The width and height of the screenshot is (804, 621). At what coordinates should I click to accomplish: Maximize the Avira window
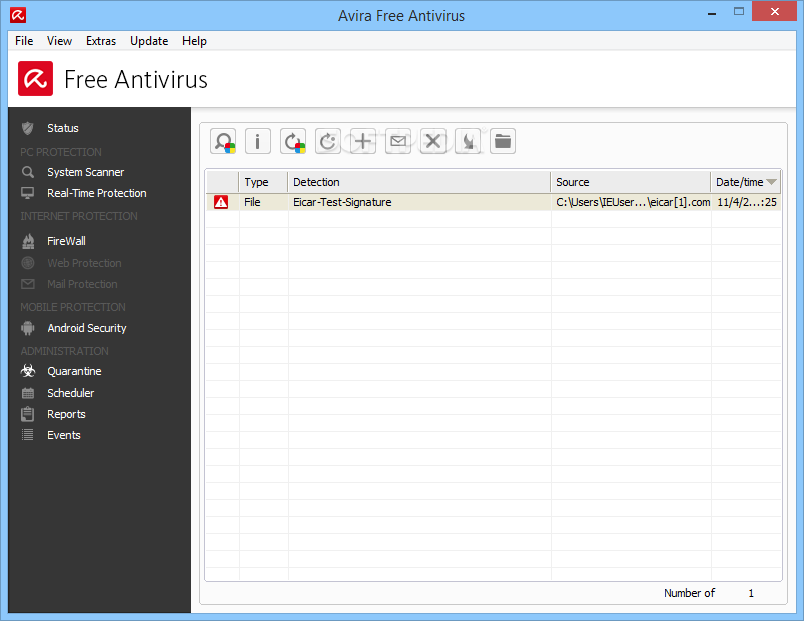coord(739,11)
